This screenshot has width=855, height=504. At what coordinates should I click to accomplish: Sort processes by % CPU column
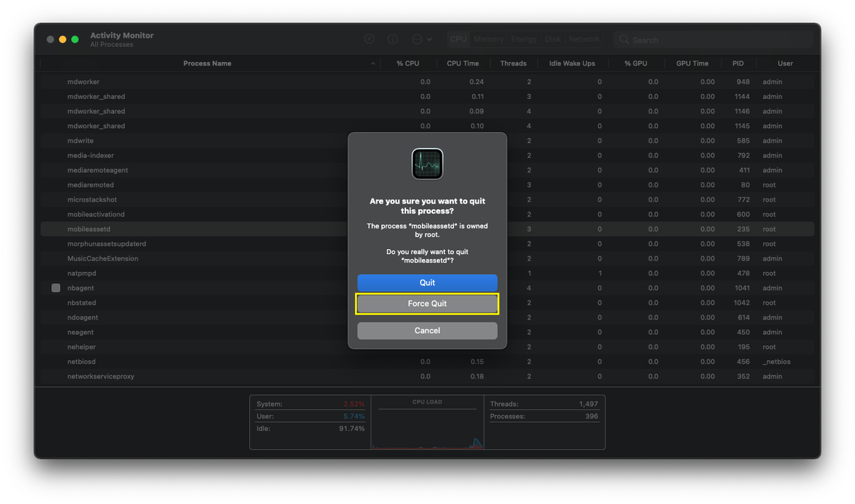(408, 63)
